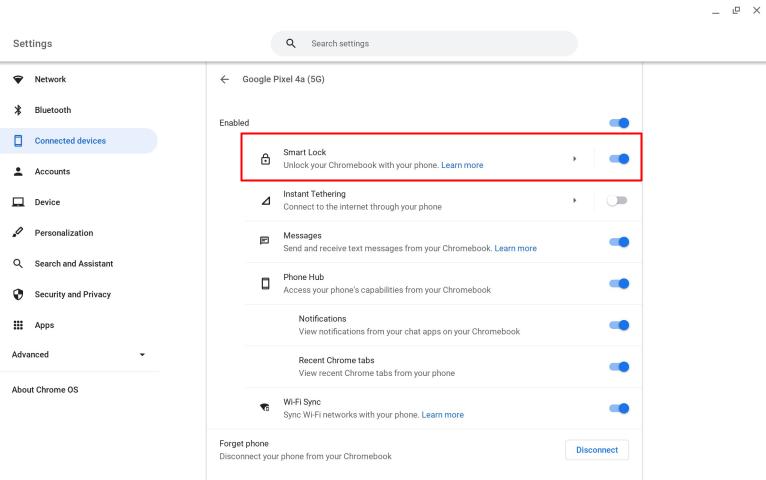Viewport: 766px width, 480px height.
Task: Click the Google Pixel 4a (5G) heading
Action: [283, 79]
